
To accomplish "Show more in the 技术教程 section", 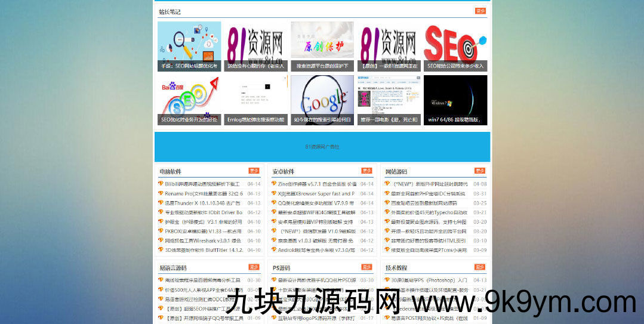I will point(480,267).
